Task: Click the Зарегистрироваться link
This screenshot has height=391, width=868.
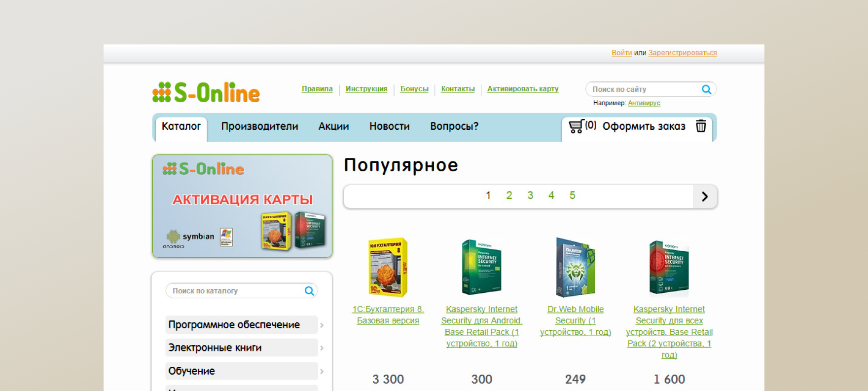Action: pyautogui.click(x=683, y=53)
